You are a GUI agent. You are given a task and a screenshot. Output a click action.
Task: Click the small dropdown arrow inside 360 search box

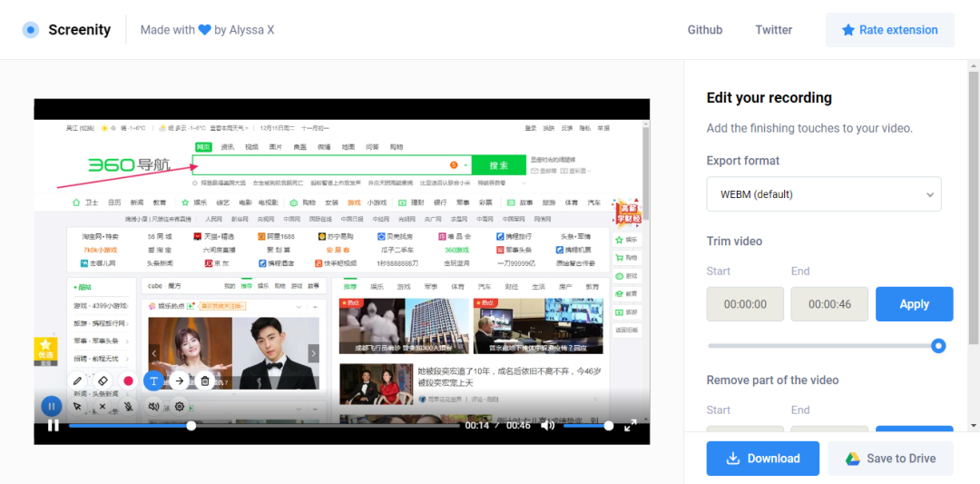click(465, 165)
